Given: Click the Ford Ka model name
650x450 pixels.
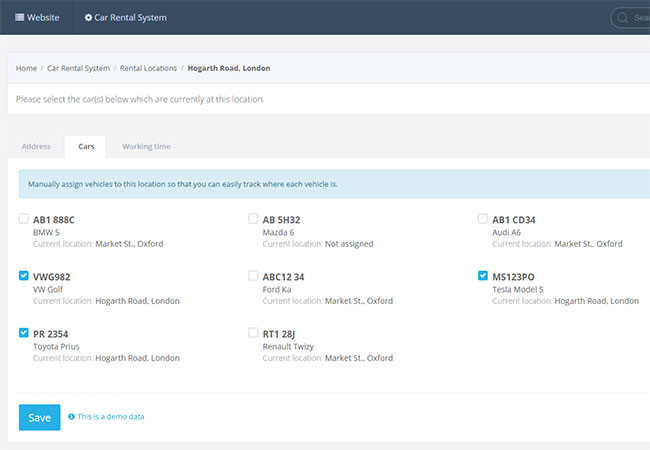Looking at the screenshot, I should pos(277,289).
